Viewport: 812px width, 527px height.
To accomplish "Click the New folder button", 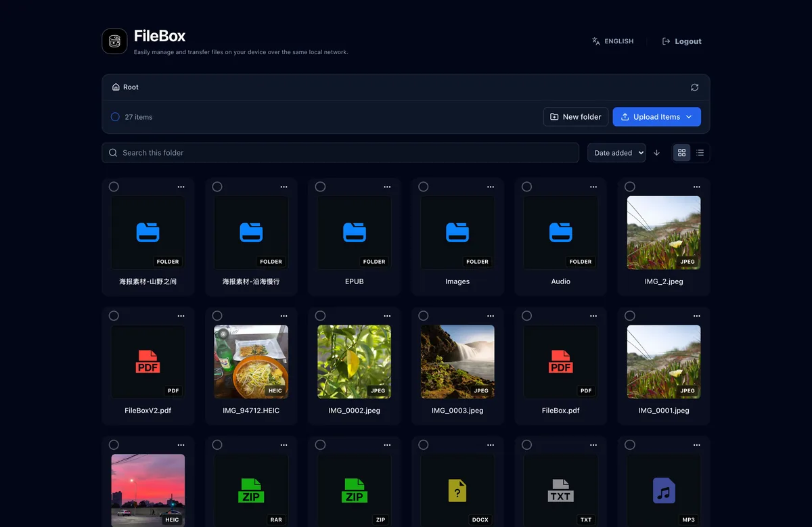I will coord(576,117).
